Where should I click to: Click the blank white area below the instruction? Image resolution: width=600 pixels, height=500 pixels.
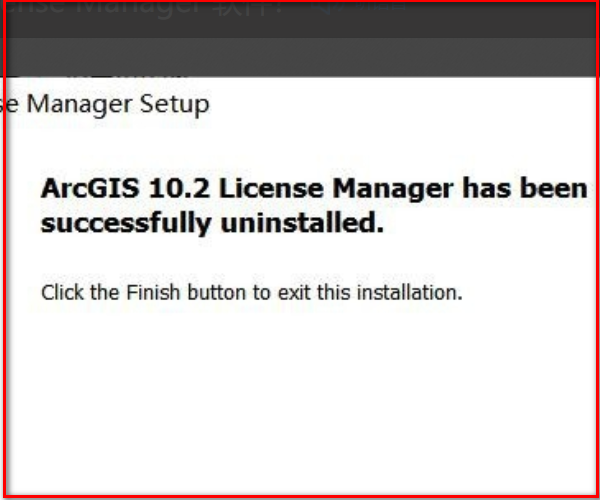pyautogui.click(x=300, y=400)
